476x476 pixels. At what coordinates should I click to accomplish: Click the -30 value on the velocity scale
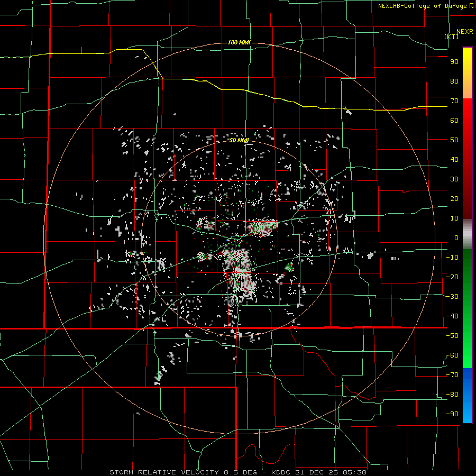[452, 297]
